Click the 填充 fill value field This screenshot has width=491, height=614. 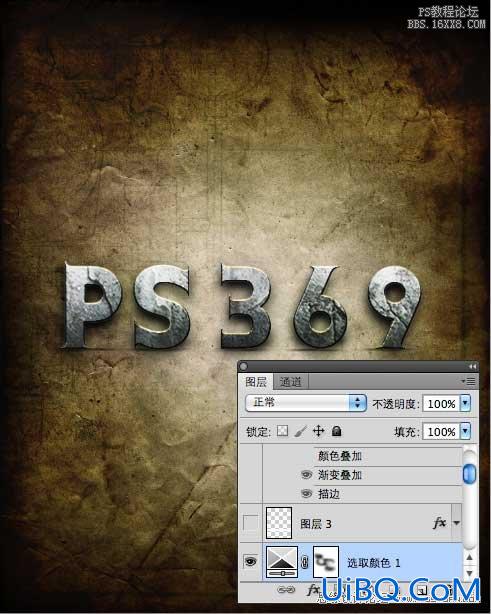[441, 432]
